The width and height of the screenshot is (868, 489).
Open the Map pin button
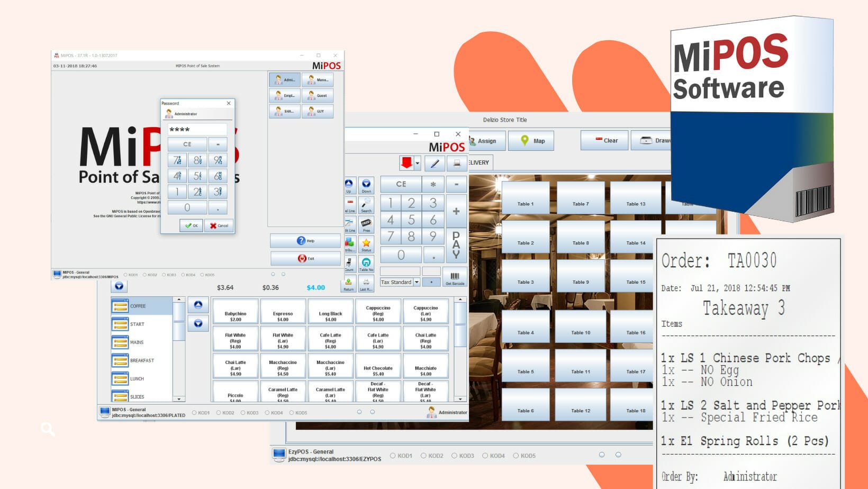pyautogui.click(x=531, y=141)
